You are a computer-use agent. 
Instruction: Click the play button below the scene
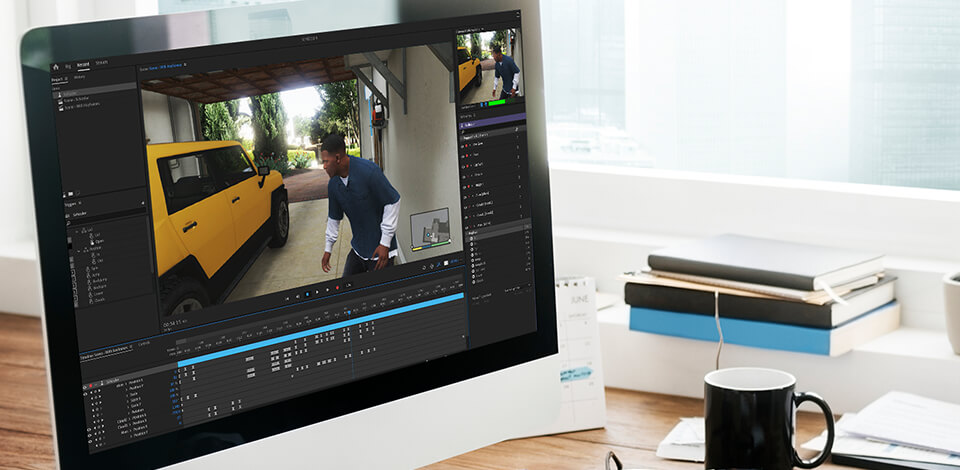pos(317,292)
